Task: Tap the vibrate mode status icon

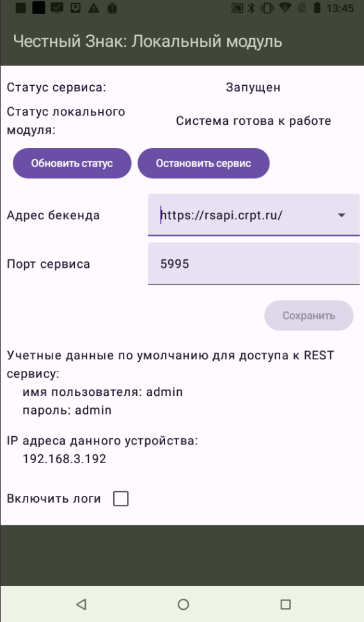Action: click(x=267, y=8)
